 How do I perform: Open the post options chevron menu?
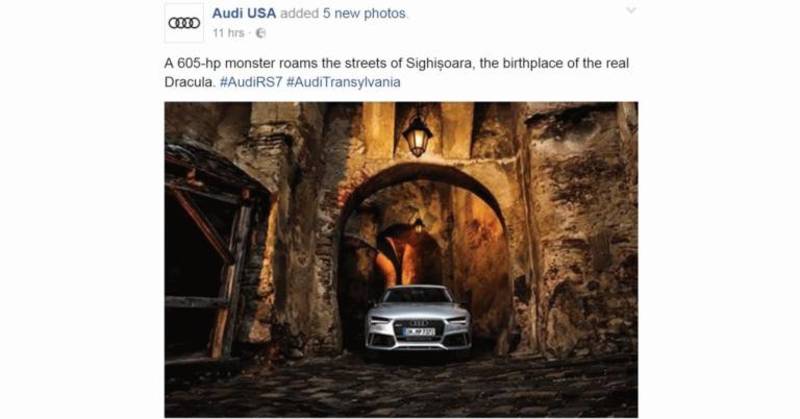point(631,10)
